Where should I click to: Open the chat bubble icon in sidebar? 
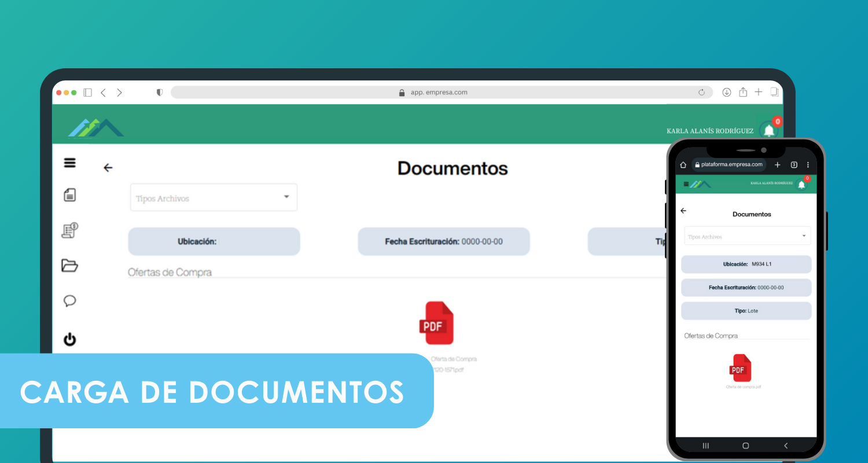(70, 301)
